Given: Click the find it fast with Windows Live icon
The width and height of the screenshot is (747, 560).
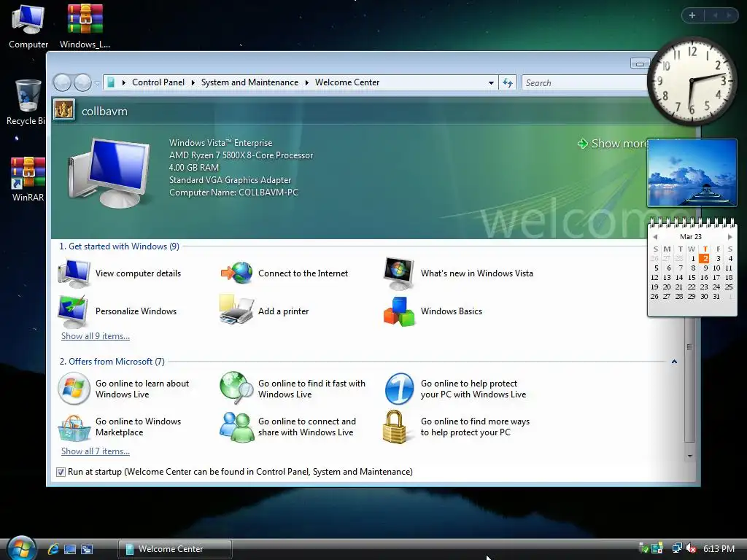Looking at the screenshot, I should (236, 388).
